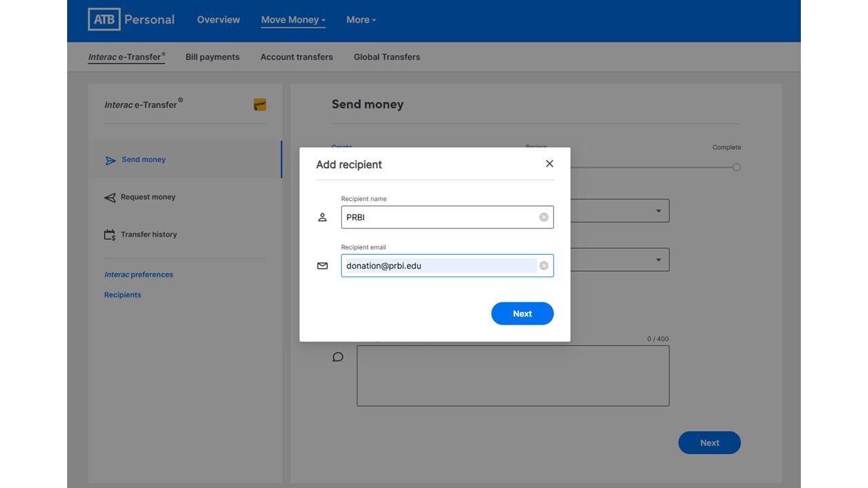Click the person icon beside recipient name
Image resolution: width=868 pixels, height=488 pixels.
(x=323, y=218)
